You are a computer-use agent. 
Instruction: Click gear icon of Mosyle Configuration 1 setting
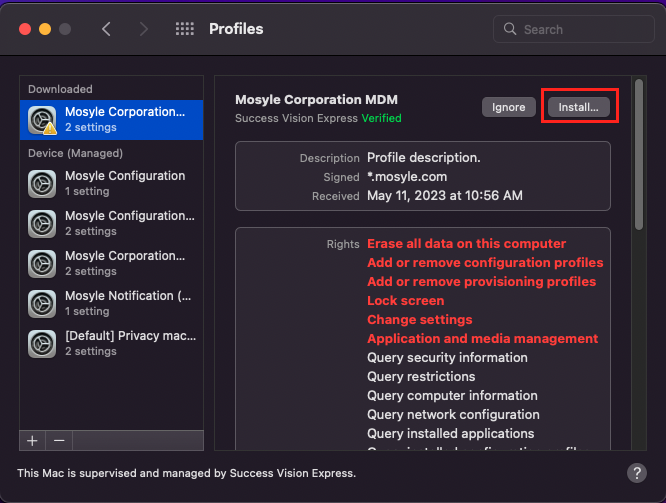42,184
